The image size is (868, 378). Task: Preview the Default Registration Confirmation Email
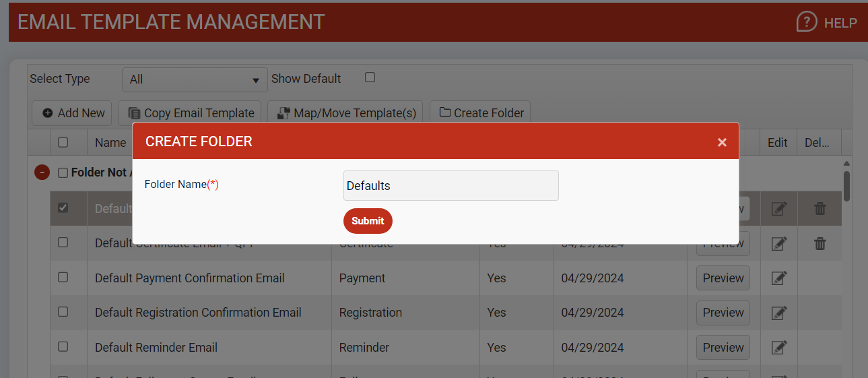click(723, 313)
